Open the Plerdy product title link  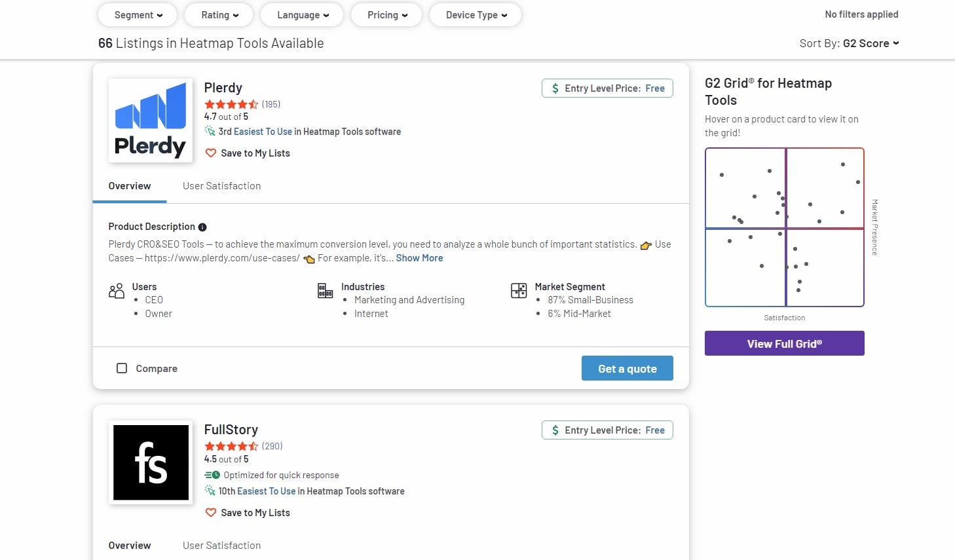pos(223,88)
